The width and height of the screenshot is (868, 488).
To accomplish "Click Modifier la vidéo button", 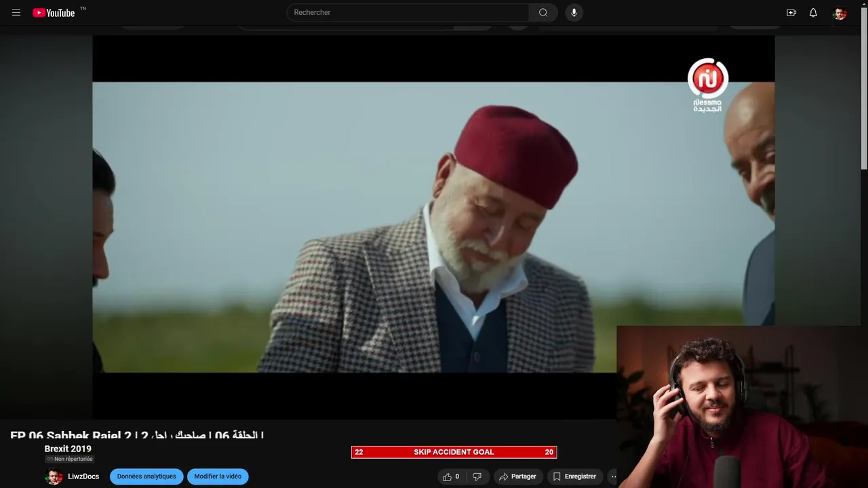I will (x=218, y=476).
